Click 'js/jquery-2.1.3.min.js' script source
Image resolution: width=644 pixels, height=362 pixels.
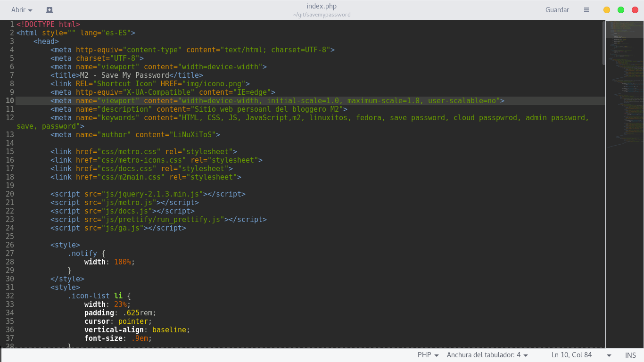tap(152, 194)
